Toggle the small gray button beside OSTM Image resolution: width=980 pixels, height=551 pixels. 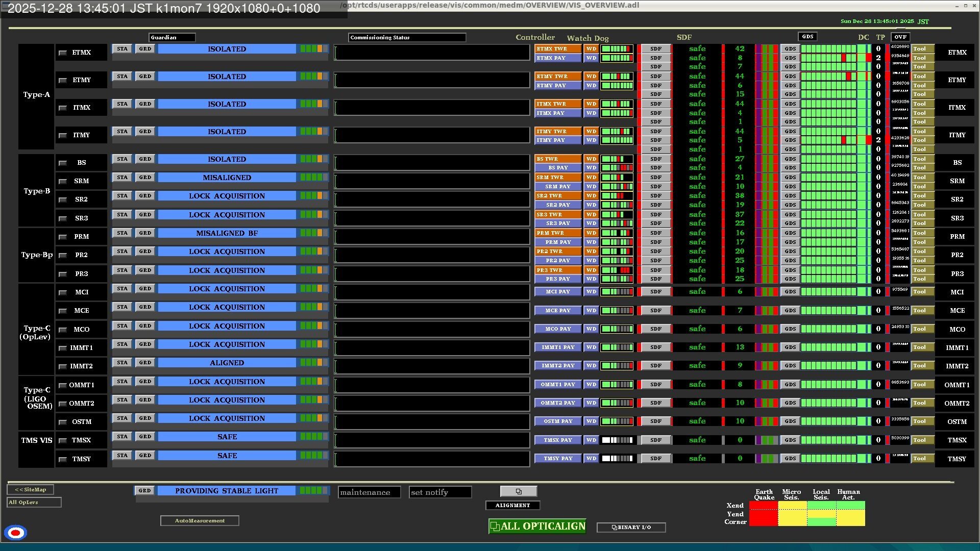click(x=63, y=422)
